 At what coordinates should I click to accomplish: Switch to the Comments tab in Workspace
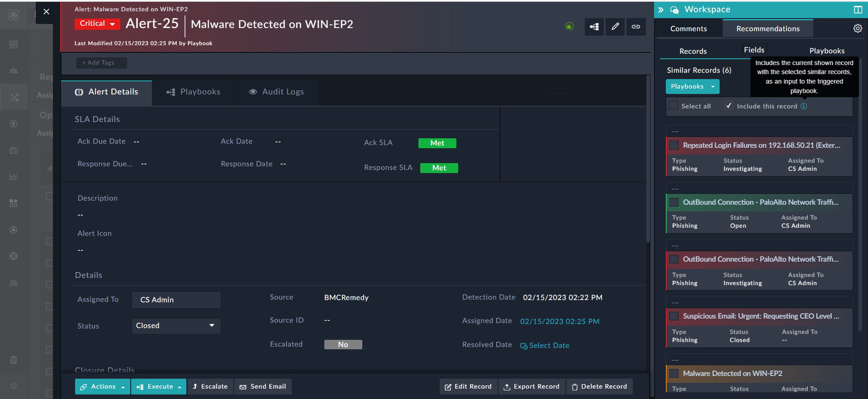click(x=688, y=28)
